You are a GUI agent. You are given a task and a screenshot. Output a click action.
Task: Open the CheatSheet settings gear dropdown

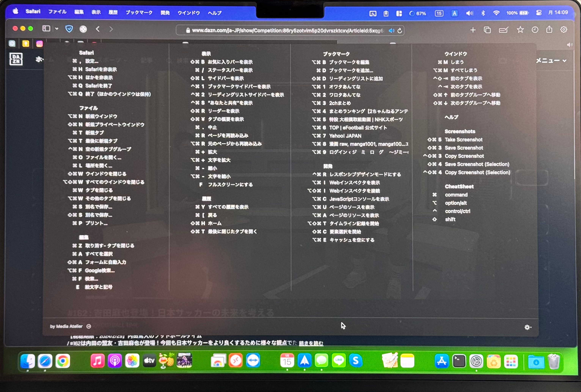(x=528, y=327)
